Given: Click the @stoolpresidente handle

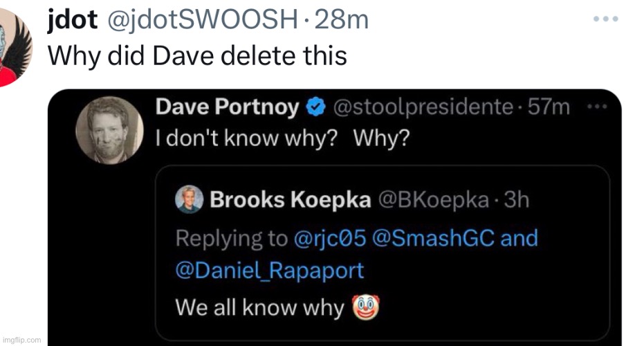Looking at the screenshot, I should [x=423, y=107].
